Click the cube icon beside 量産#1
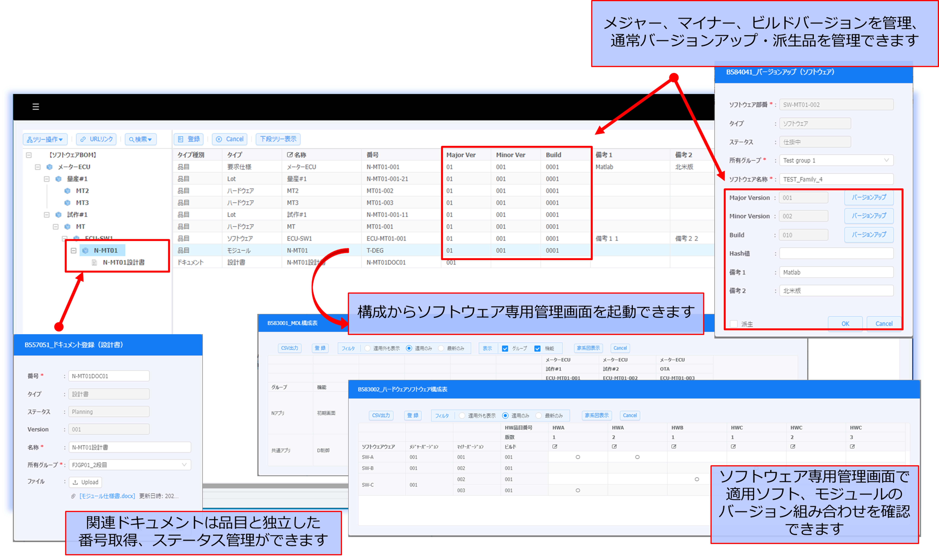The width and height of the screenshot is (939, 560). 58,179
